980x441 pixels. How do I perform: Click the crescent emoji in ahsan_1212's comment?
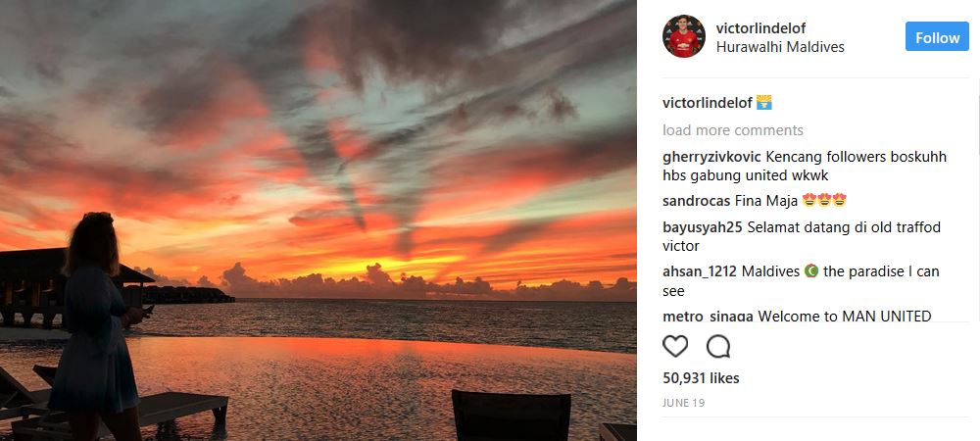pyautogui.click(x=811, y=271)
